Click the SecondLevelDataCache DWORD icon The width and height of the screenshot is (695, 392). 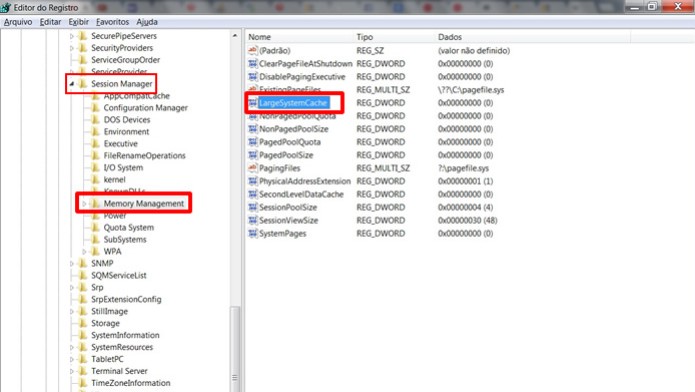point(253,194)
